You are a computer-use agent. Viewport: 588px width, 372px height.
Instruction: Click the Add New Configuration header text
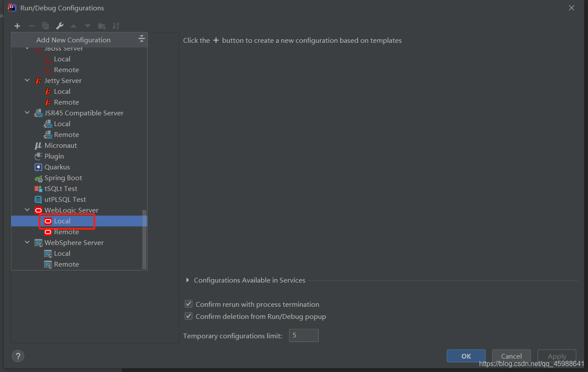click(x=73, y=40)
